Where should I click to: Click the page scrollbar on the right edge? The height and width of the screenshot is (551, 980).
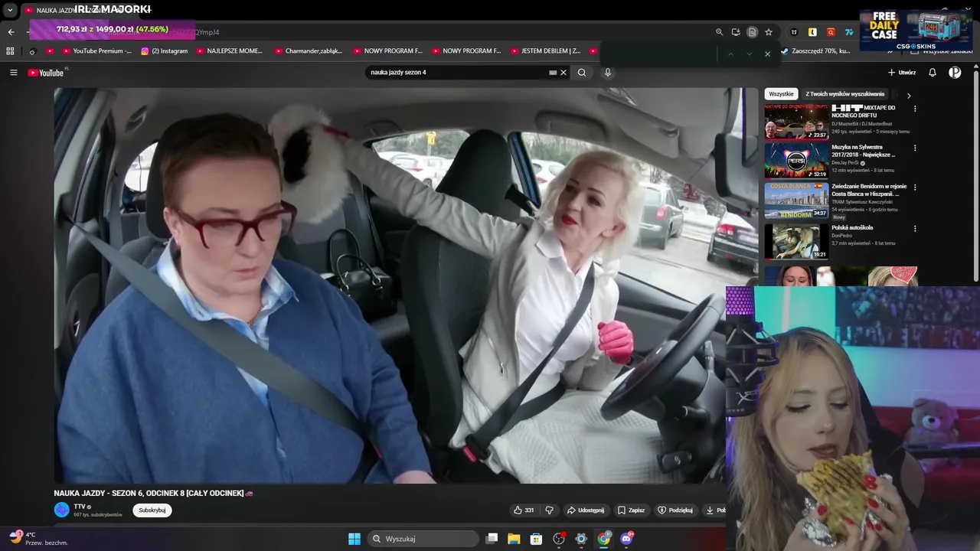976,176
